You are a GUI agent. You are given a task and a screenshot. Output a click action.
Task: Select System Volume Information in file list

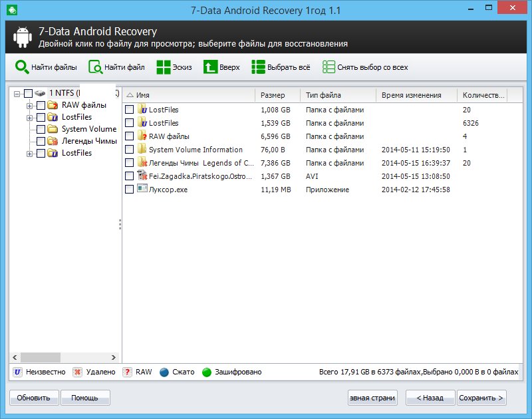pyautogui.click(x=196, y=150)
